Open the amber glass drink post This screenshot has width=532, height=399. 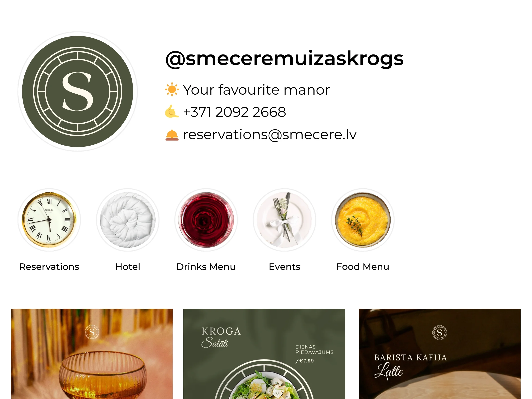pyautogui.click(x=92, y=354)
